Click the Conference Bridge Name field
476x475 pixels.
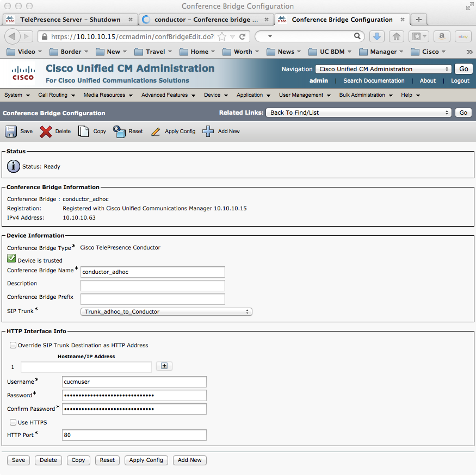(x=153, y=272)
